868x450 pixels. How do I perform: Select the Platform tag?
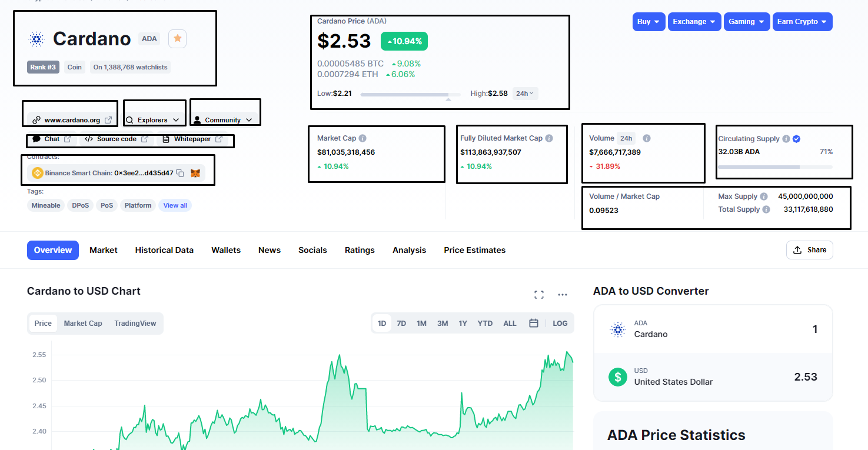[138, 205]
